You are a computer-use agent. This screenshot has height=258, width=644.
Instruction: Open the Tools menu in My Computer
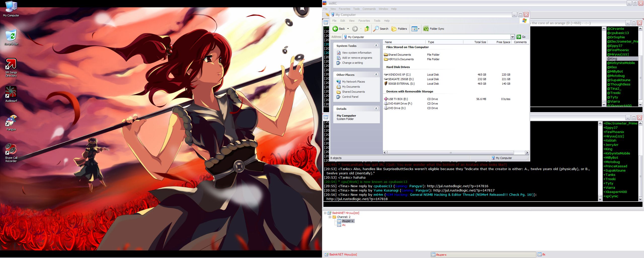[377, 21]
